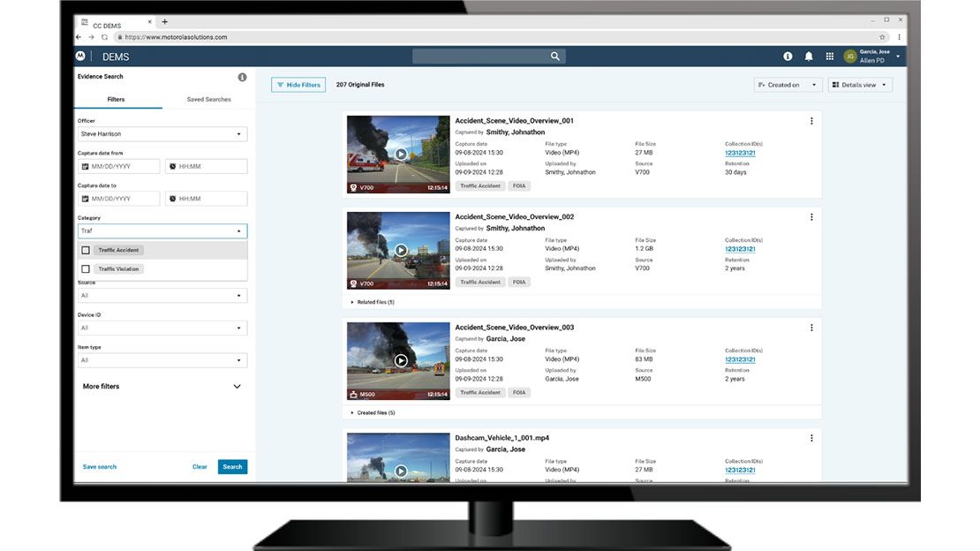Open options menu for Accident_Scene_Video_Overview_001
Image resolution: width=980 pixels, height=551 pixels.
pos(811,121)
